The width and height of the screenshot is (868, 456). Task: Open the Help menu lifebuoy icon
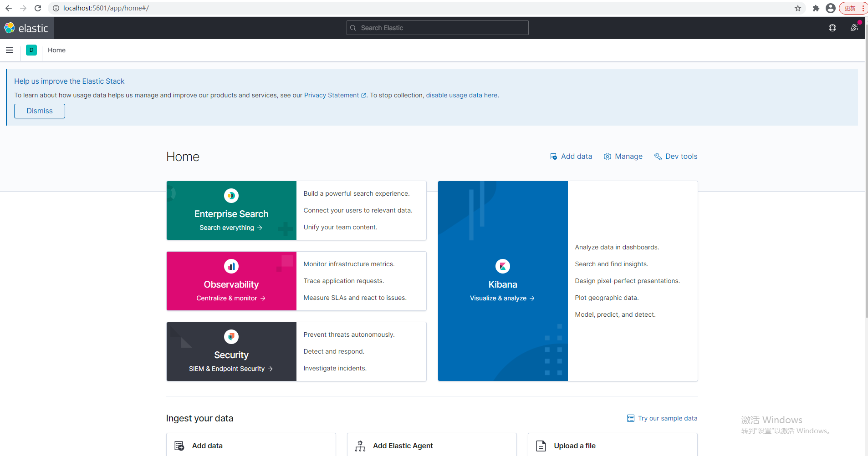click(832, 28)
